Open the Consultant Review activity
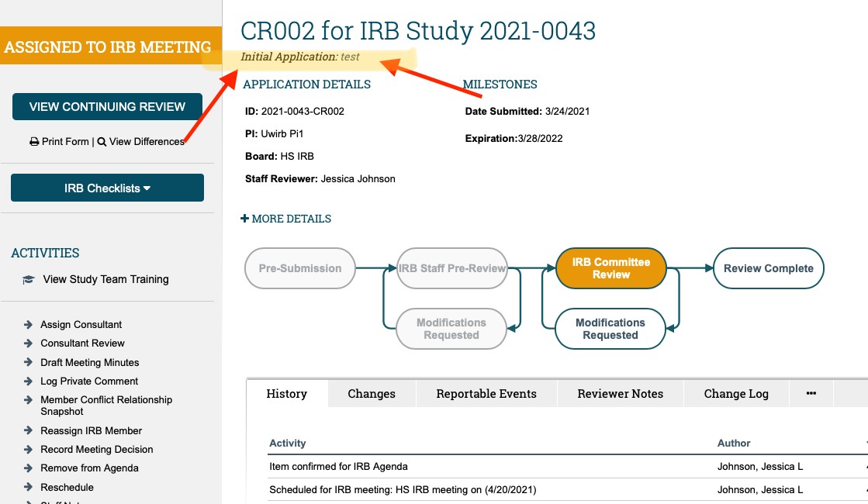This screenshot has width=868, height=504. pos(82,343)
